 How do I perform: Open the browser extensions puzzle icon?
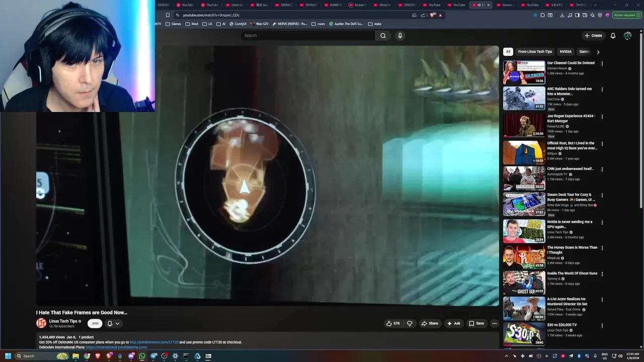[542, 15]
